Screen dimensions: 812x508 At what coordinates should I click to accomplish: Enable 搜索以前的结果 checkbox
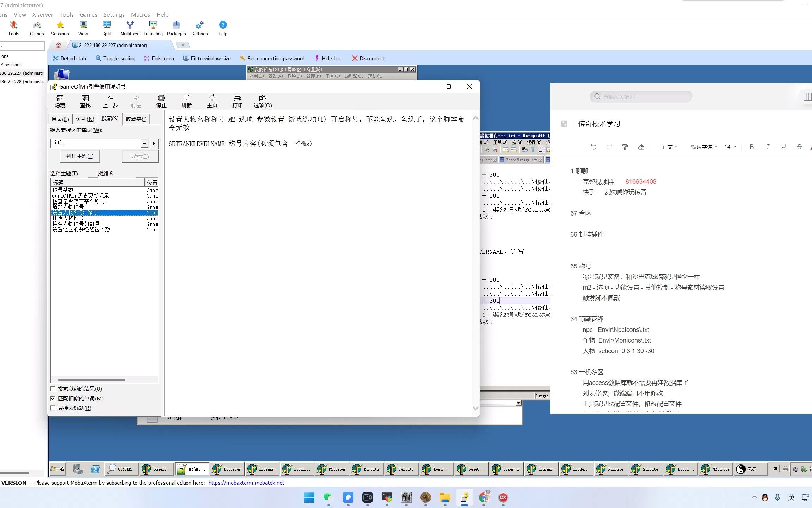(53, 389)
